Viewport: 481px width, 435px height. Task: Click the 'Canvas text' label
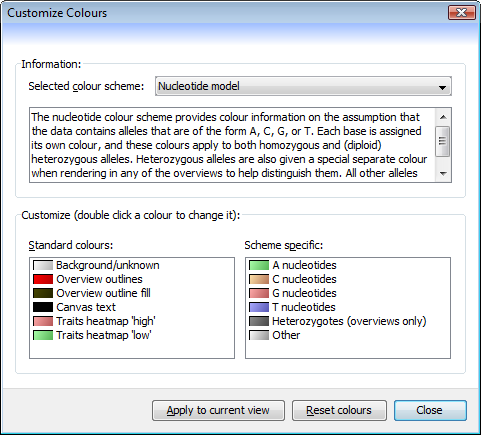[86, 307]
